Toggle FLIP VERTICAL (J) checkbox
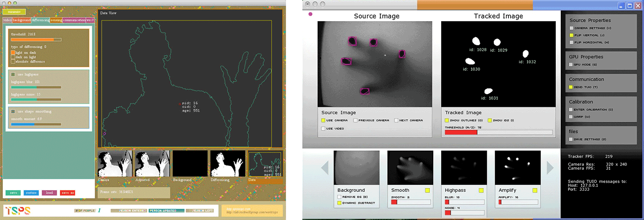The width and height of the screenshot is (644, 220). coord(571,35)
